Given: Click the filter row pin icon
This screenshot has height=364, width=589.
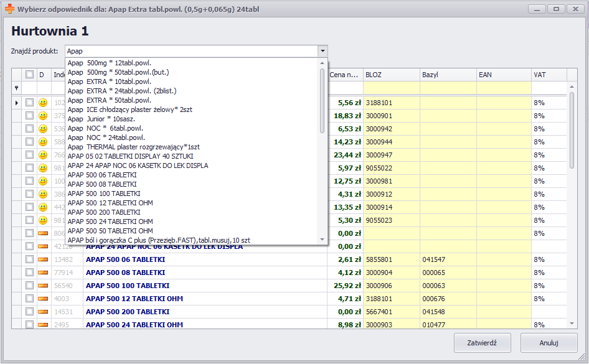Looking at the screenshot, I should [x=16, y=88].
